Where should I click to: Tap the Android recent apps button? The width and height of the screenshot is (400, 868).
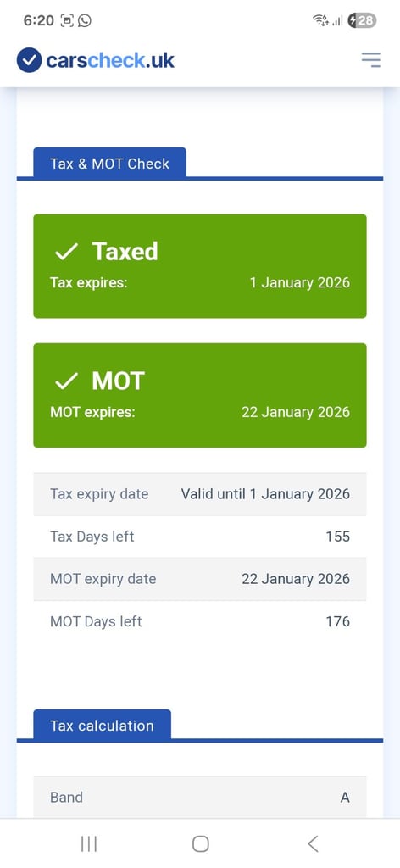(x=88, y=843)
